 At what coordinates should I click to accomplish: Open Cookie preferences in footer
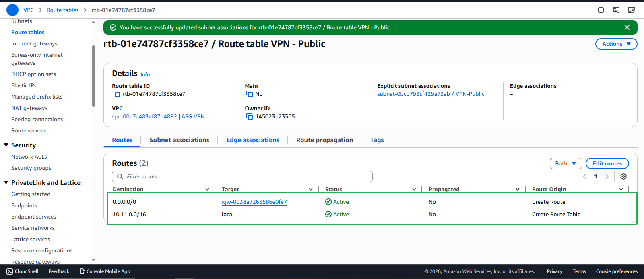tap(617, 271)
